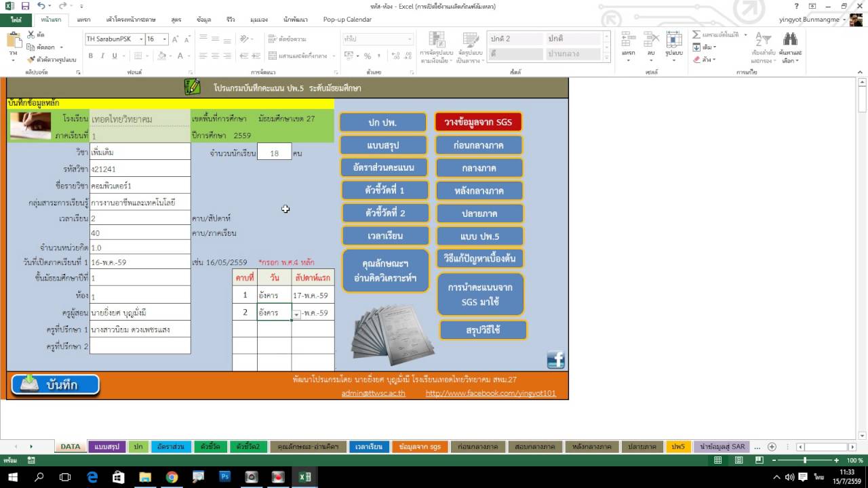Click the decrease indent icon
The height and width of the screenshot is (488, 868).
244,56
